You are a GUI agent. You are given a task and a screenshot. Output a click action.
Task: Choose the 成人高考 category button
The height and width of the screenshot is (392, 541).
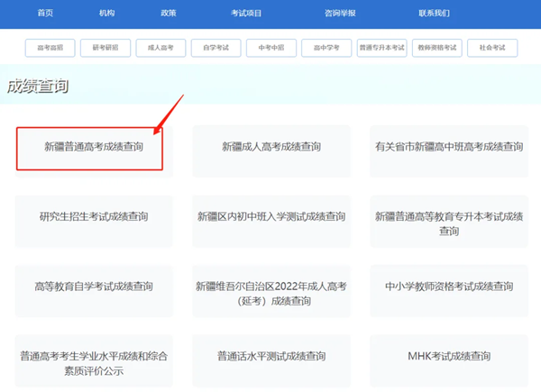(160, 47)
